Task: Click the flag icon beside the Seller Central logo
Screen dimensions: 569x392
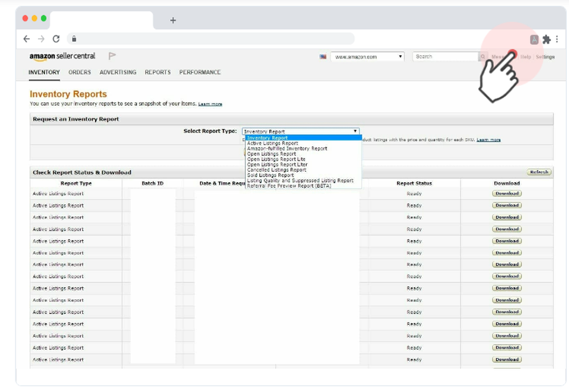Action: coord(112,56)
